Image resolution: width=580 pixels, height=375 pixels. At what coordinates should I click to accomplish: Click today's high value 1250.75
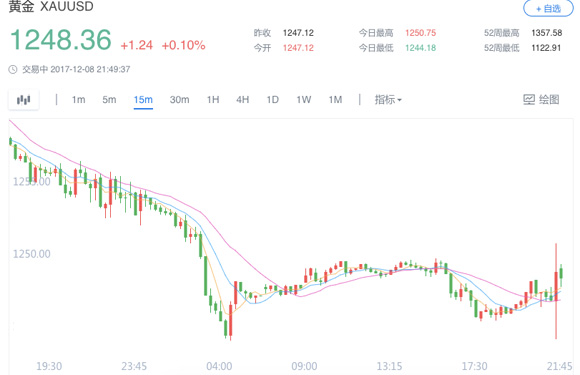pyautogui.click(x=421, y=33)
